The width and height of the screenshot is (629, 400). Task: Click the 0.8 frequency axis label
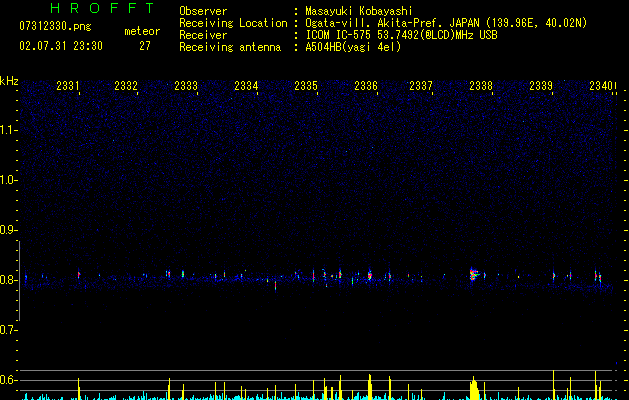pos(8,280)
